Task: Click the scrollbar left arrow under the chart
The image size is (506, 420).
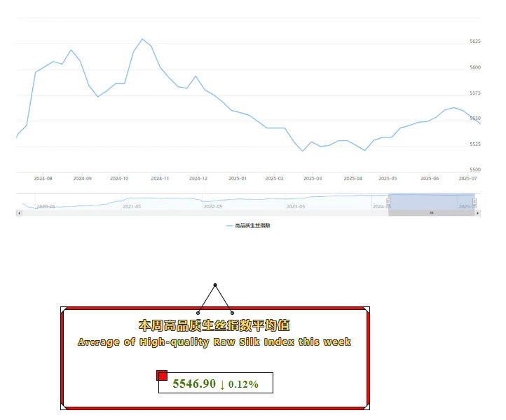Action: point(19,212)
